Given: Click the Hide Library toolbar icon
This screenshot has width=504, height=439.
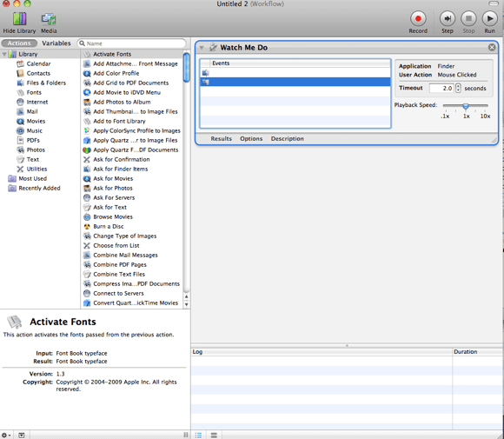Looking at the screenshot, I should 19,19.
